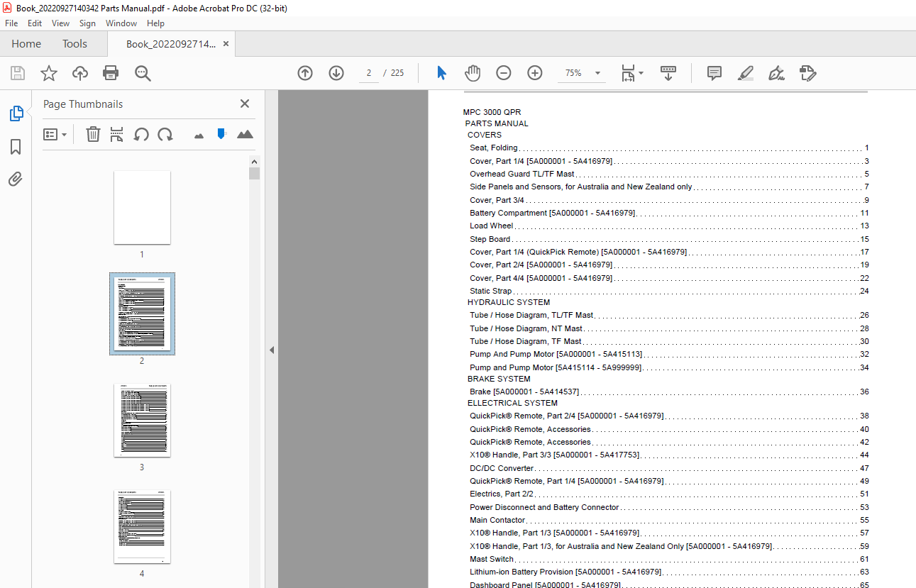
Task: Delete selected pages with trash icon
Action: [93, 134]
